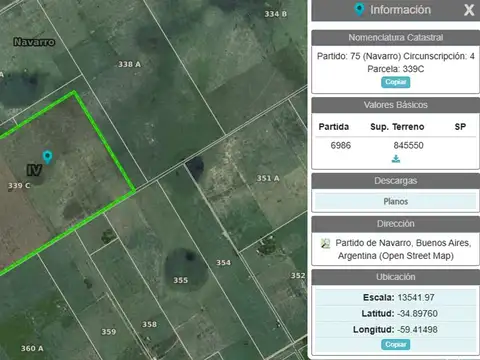
Task: Click the 339 C parcel label
Action: point(19,185)
